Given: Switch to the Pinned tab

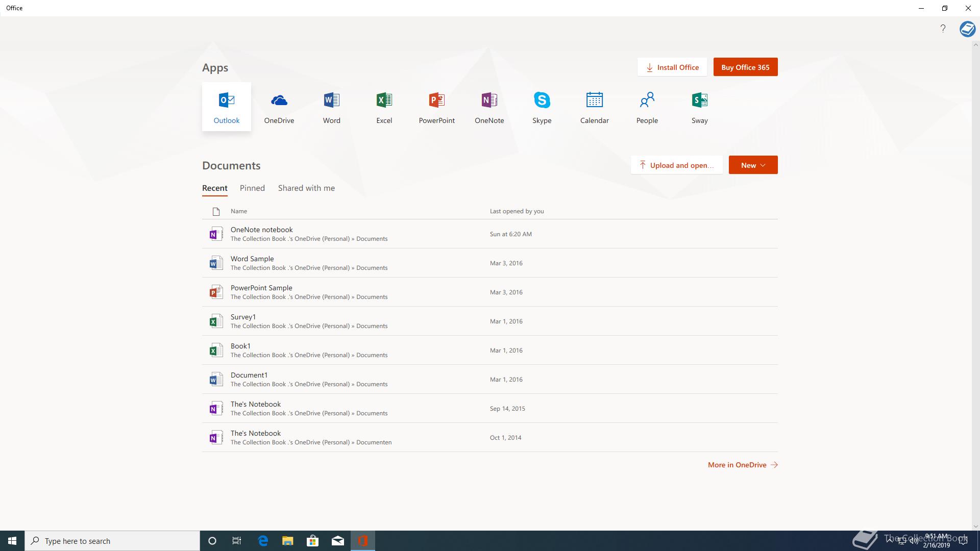Looking at the screenshot, I should tap(252, 188).
